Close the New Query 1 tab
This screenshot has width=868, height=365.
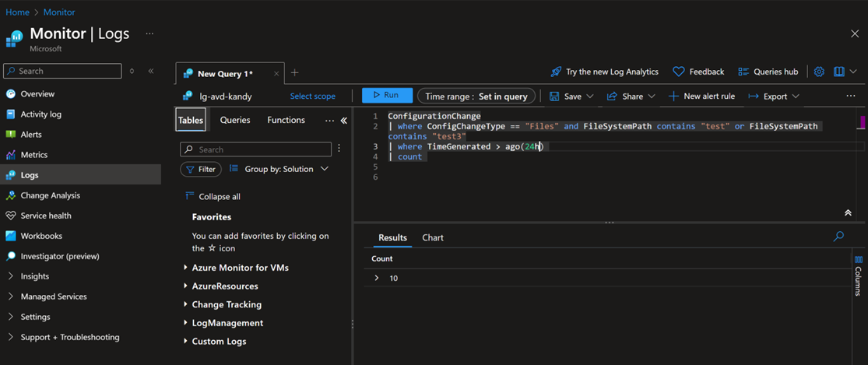click(x=277, y=74)
